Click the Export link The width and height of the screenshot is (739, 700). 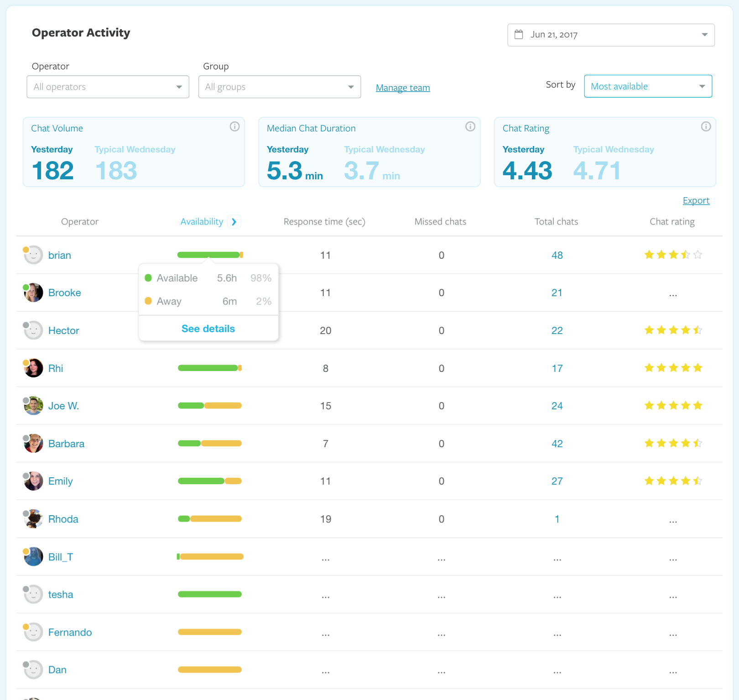[x=696, y=200]
